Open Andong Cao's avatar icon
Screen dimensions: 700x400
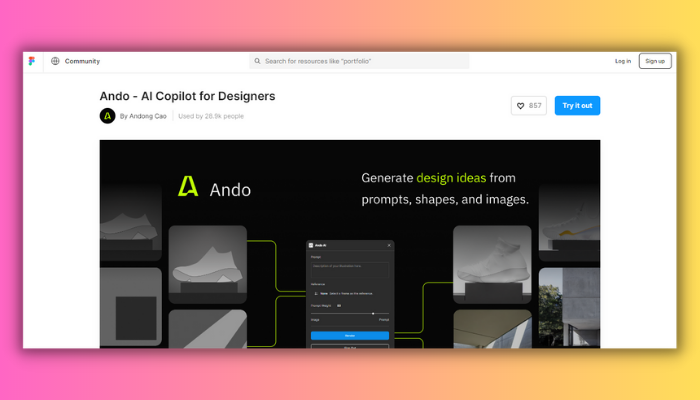pyautogui.click(x=108, y=116)
